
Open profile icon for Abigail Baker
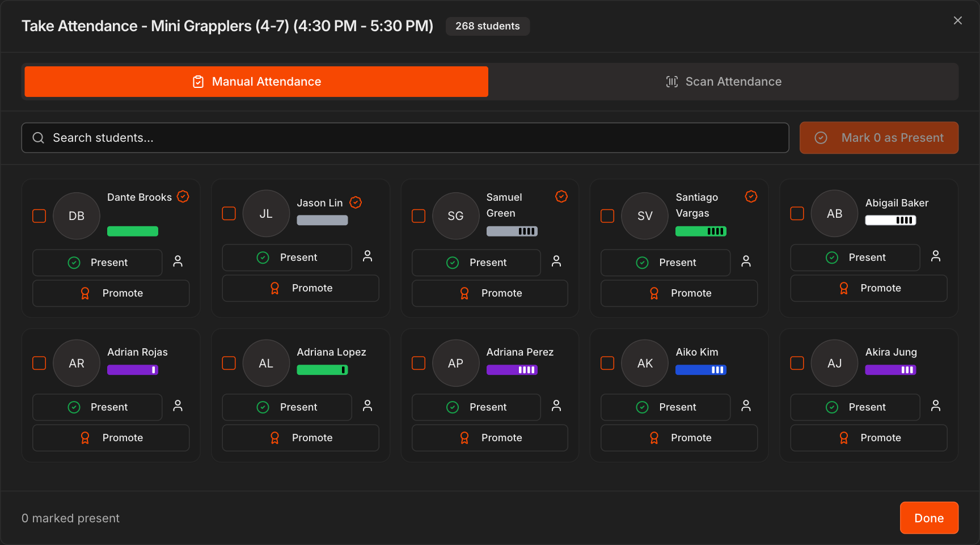click(936, 256)
